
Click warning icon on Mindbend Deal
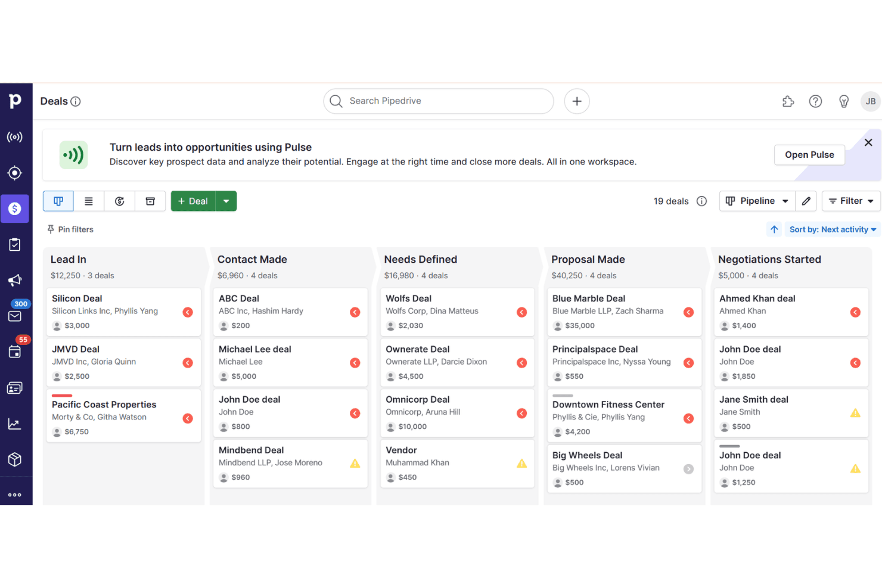tap(355, 463)
